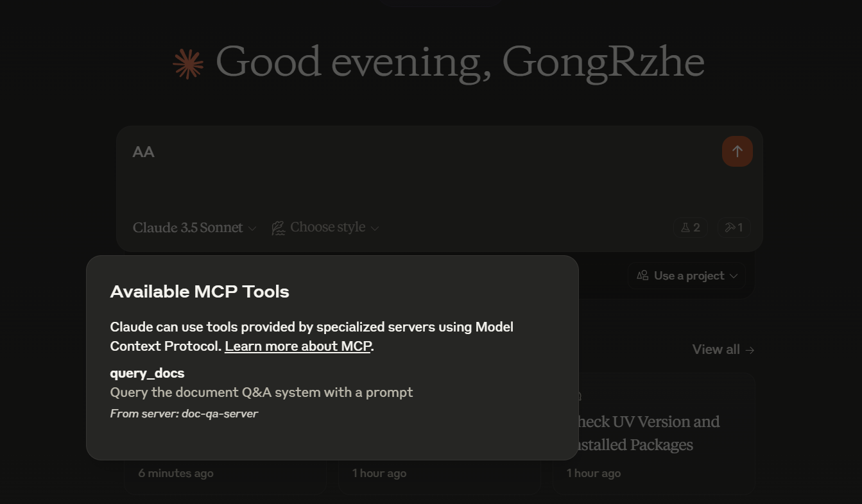
Task: Expand the Choose style chevron
Action: coord(375,228)
